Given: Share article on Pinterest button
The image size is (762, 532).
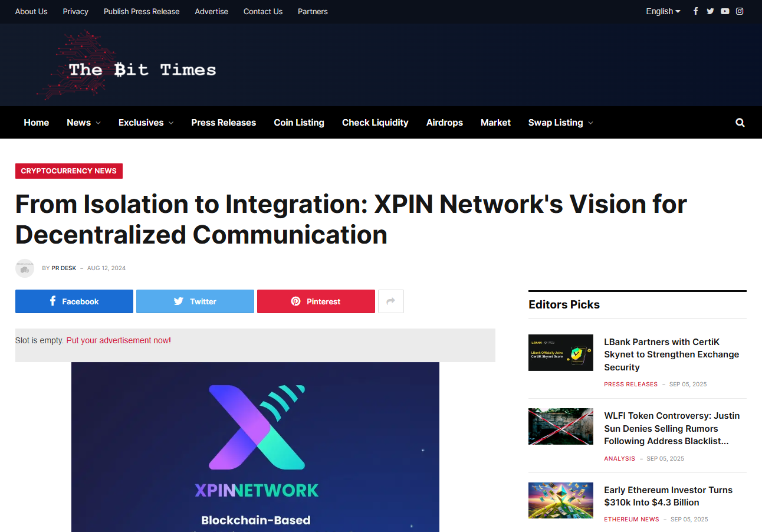Looking at the screenshot, I should point(316,301).
